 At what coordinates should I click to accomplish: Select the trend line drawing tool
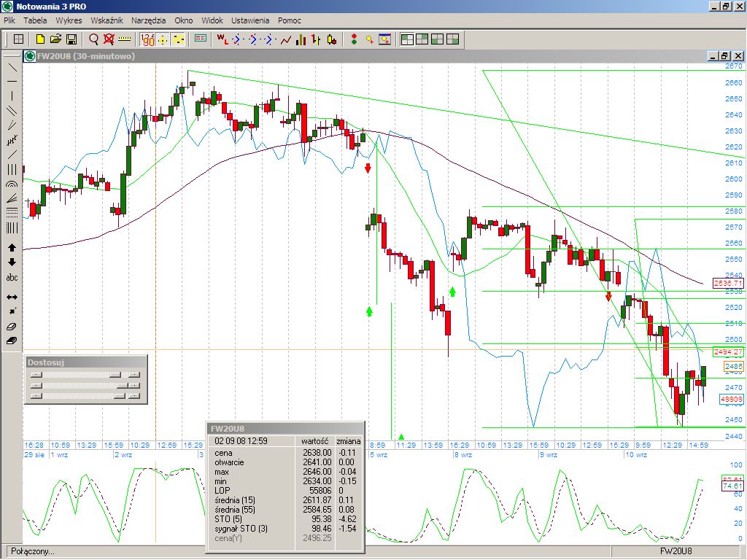[x=12, y=67]
